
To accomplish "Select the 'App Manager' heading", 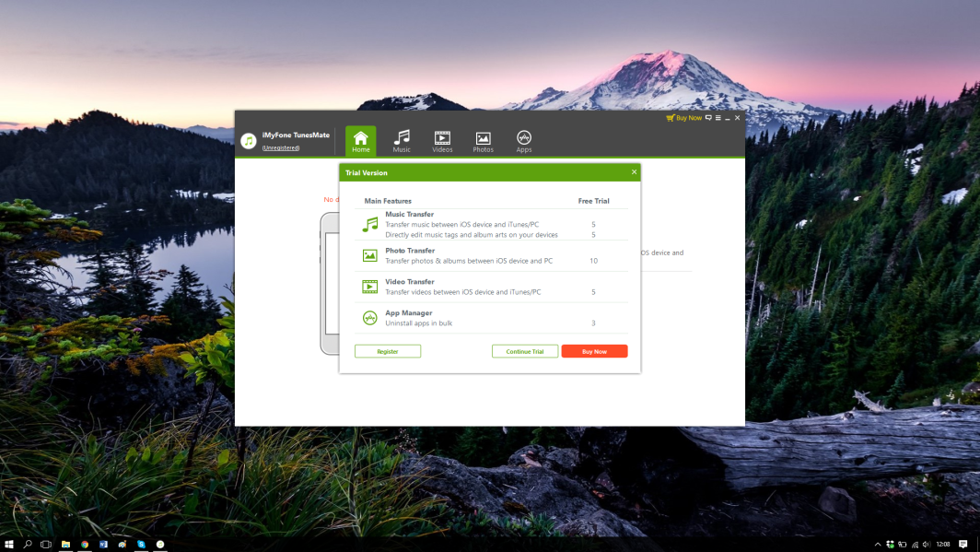I will (x=409, y=312).
